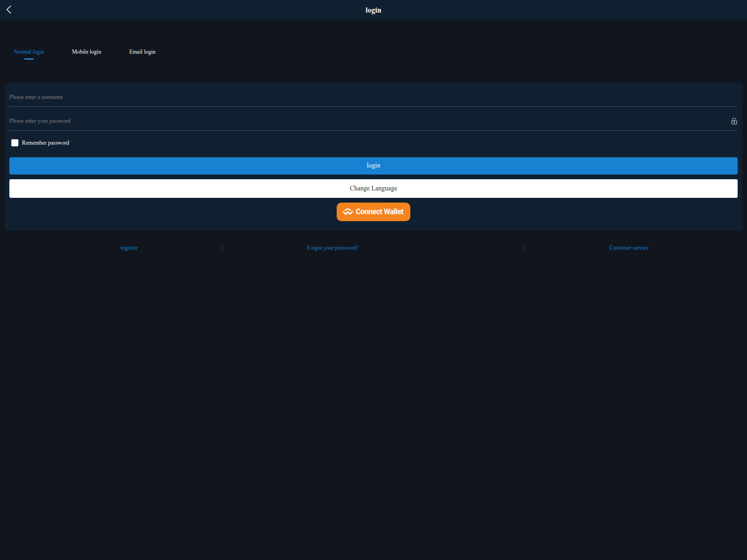Image resolution: width=747 pixels, height=560 pixels.
Task: Switch to the Mobile login tab
Action: 86,52
